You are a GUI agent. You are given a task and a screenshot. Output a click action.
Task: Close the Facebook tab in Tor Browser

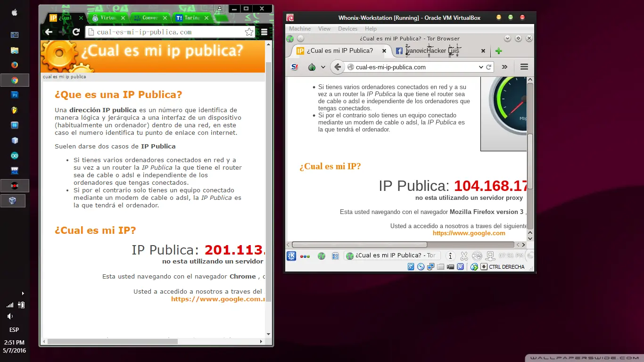[483, 51]
